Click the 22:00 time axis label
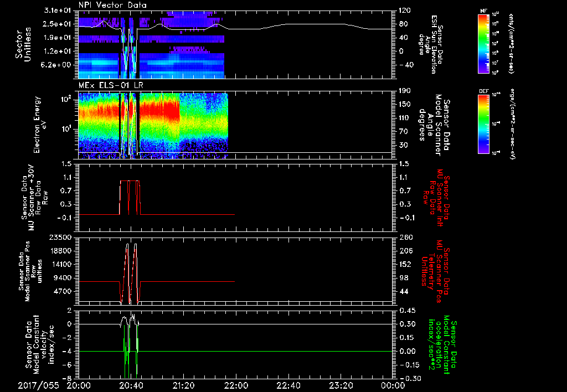Screen dimensions: 567x392 (x=236, y=385)
